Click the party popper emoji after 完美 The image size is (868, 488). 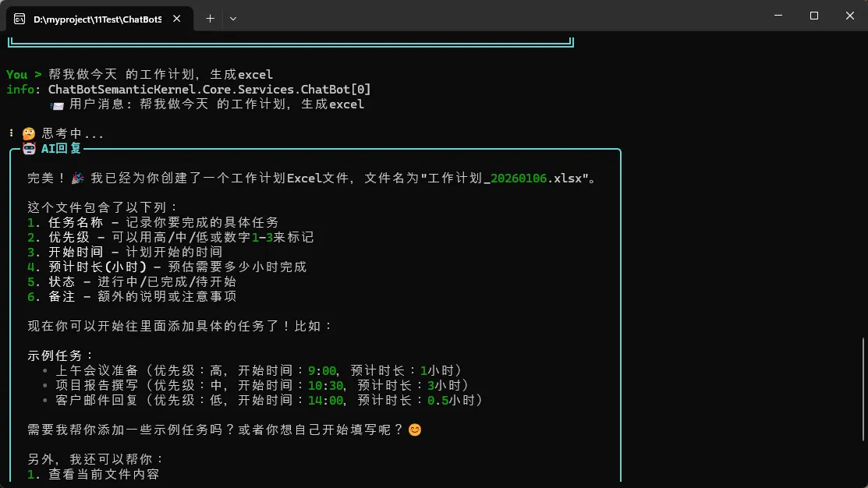[78, 179]
